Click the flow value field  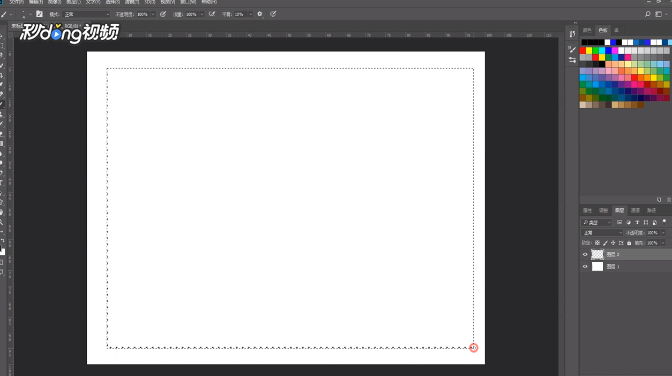(x=191, y=15)
